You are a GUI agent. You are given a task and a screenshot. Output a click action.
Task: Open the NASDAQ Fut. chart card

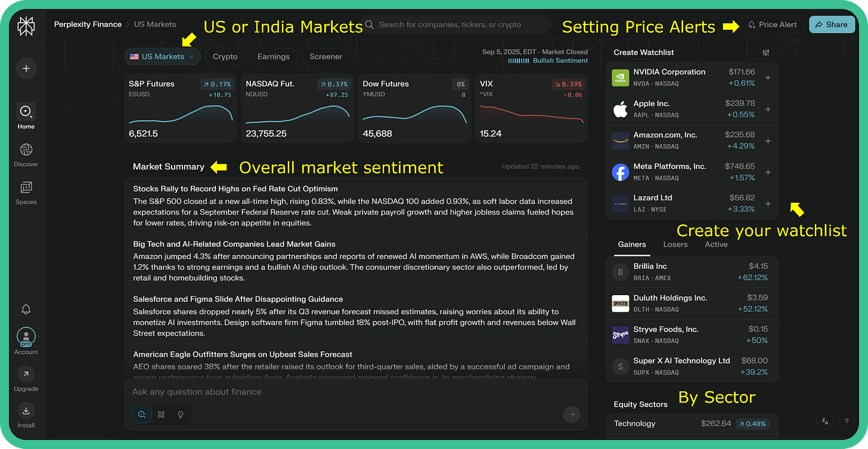pos(297,108)
